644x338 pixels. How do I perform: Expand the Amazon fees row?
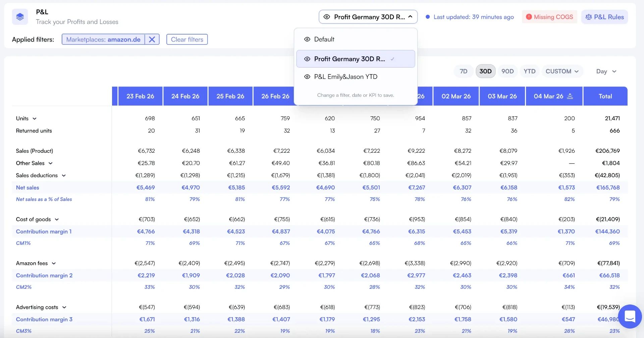point(54,263)
